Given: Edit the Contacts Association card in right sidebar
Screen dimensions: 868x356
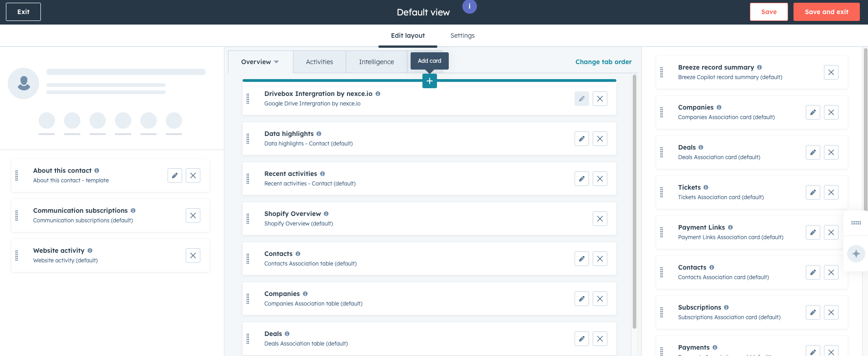Looking at the screenshot, I should click(813, 272).
